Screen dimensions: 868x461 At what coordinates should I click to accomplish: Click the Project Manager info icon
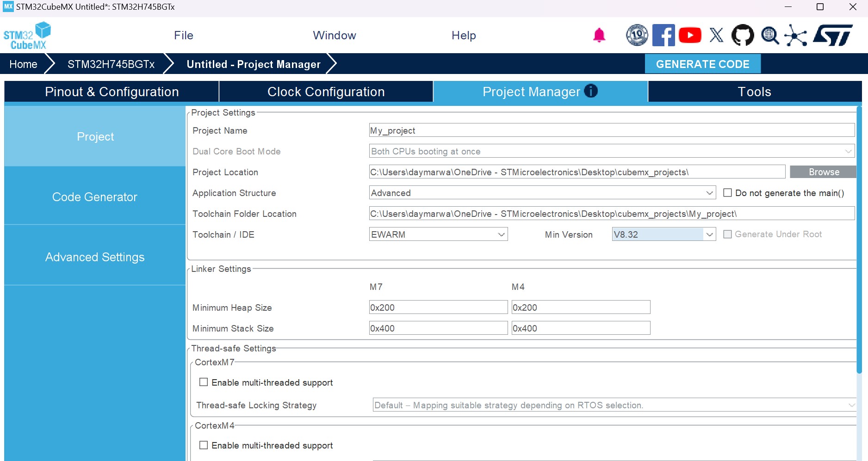coord(591,91)
